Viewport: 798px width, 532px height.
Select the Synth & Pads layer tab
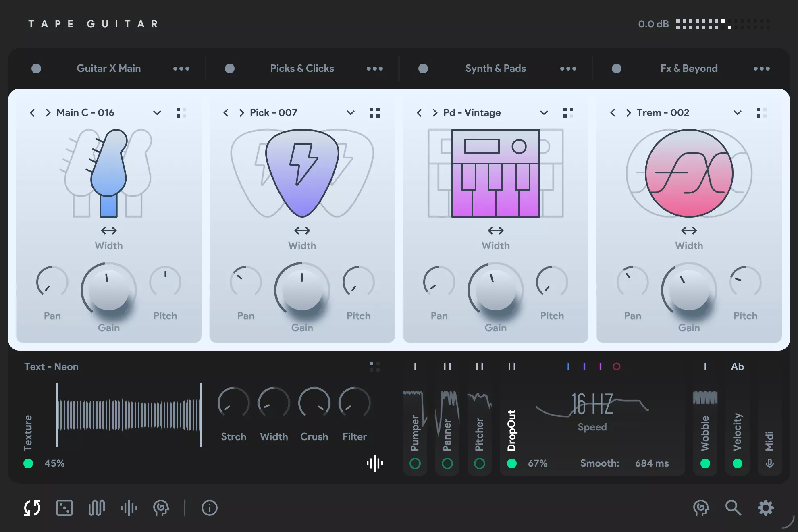[x=495, y=68]
